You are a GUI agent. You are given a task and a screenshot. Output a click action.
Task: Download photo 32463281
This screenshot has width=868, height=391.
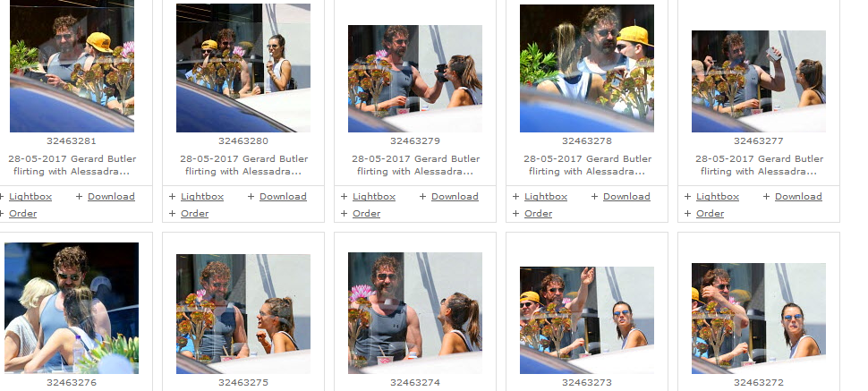111,197
